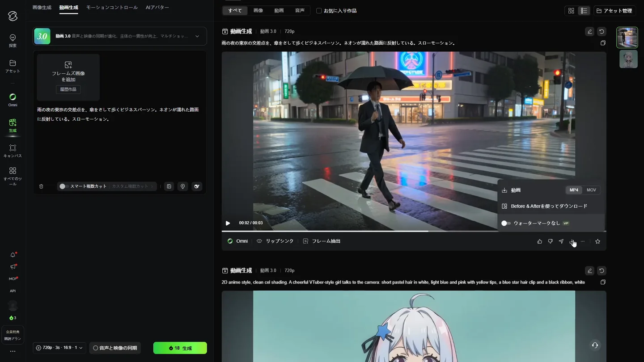
Task: Open the notifications bell icon
Action: coord(13,255)
